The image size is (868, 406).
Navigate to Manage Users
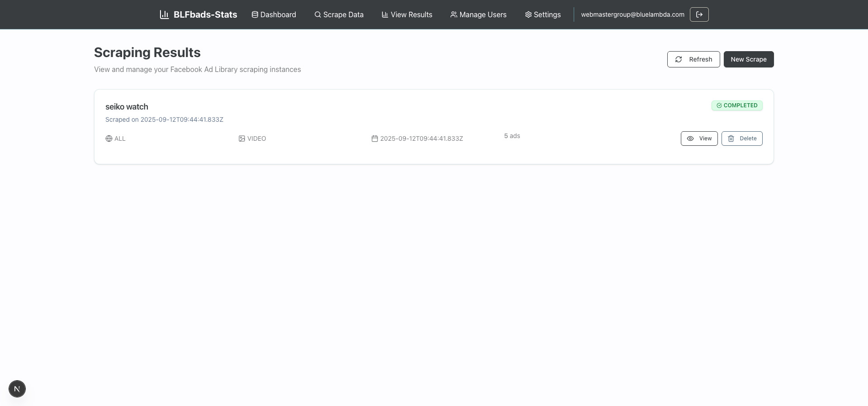click(x=478, y=14)
